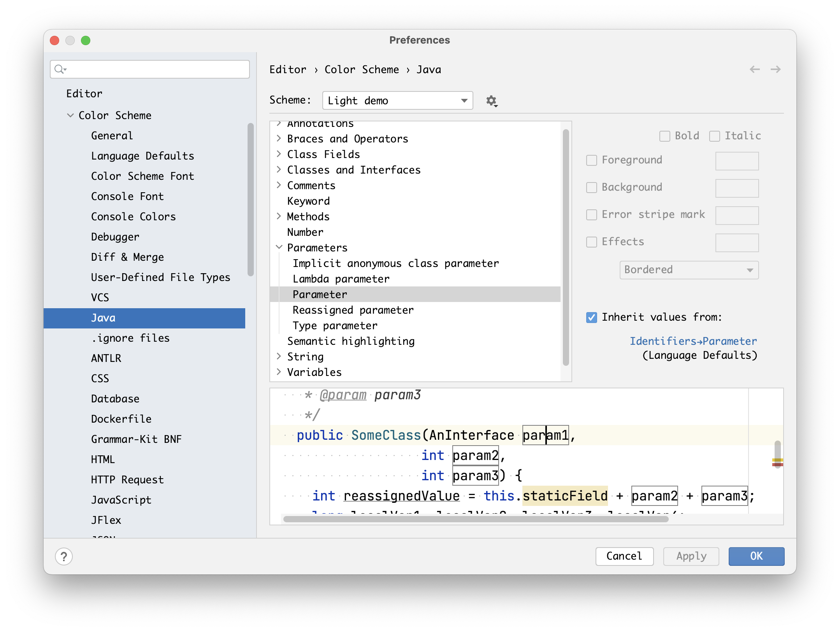Image resolution: width=840 pixels, height=632 pixels.
Task: Click Color Scheme in the breadcrumb
Action: pyautogui.click(x=362, y=69)
